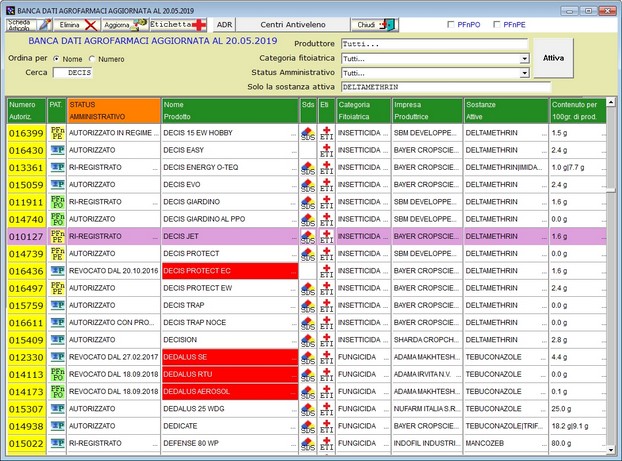622x461 pixels.
Task: Select NUFARM ITALIA S.R. cell
Action: pos(427,409)
